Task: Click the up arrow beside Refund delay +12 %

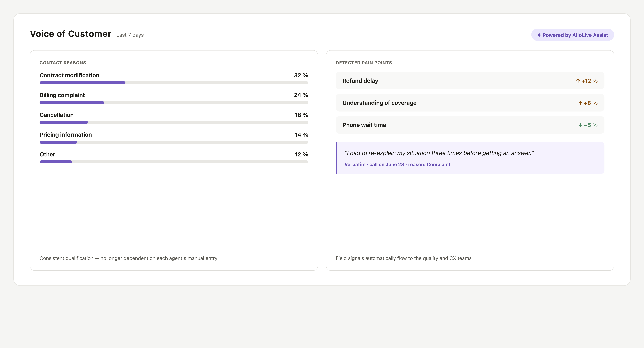Action: pos(578,81)
